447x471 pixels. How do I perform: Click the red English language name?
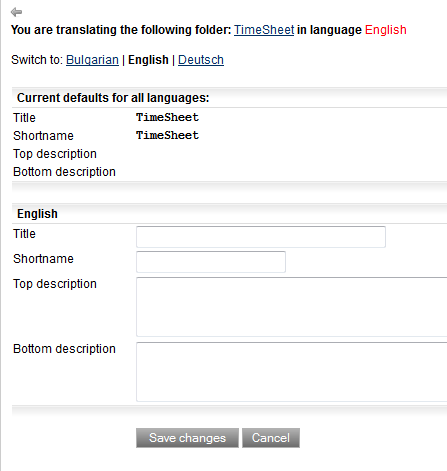(386, 30)
